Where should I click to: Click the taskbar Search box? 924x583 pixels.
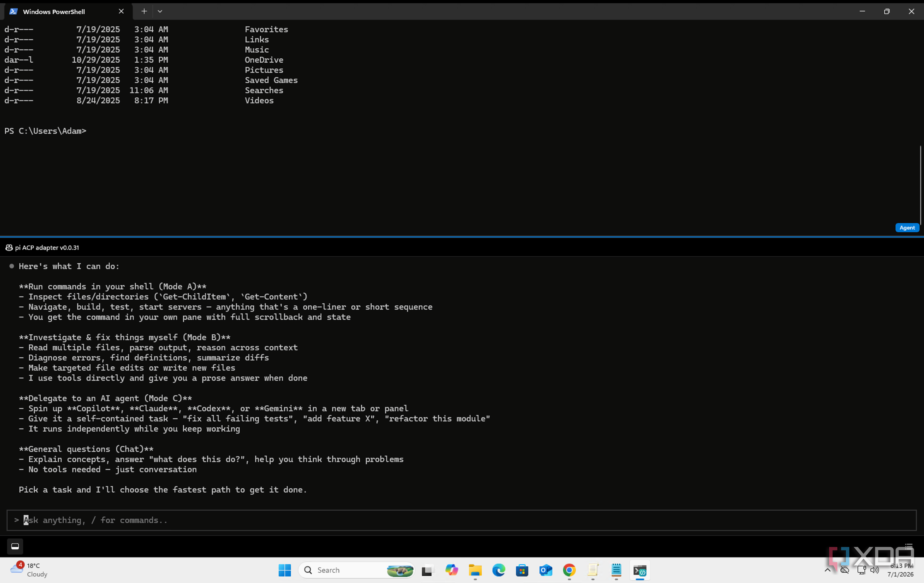[x=356, y=570]
